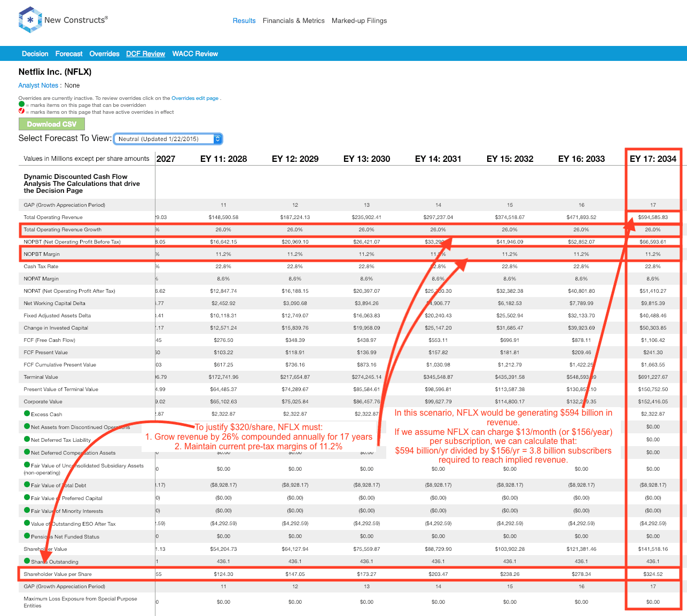Click the Net Working Capital Delta row label
The width and height of the screenshot is (687, 616).
point(54,303)
